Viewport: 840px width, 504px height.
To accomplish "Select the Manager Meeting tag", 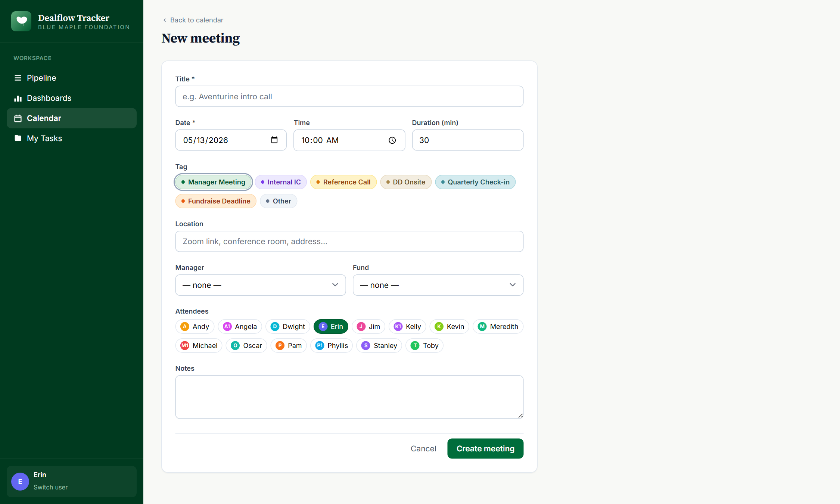I will [213, 182].
